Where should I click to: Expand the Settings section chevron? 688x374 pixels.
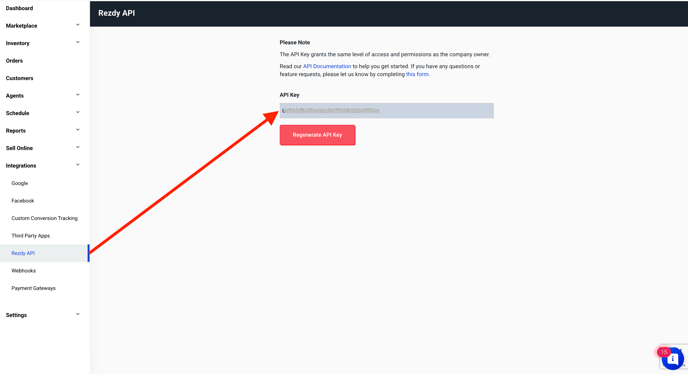(78, 314)
